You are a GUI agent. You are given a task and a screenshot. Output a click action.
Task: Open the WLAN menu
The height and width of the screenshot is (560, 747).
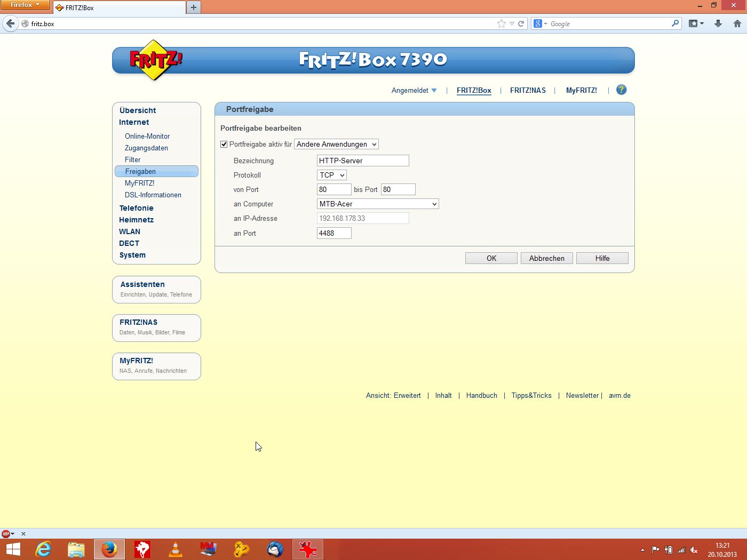pos(130,231)
